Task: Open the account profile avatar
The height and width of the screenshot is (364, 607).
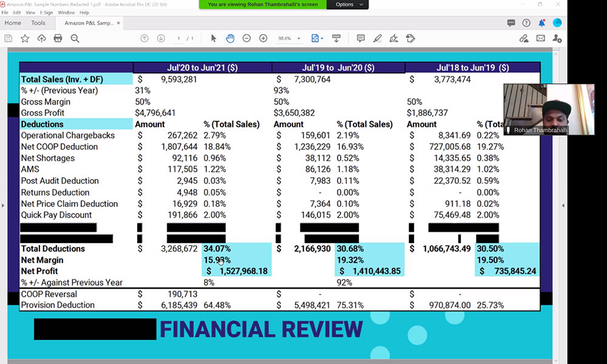Action: (557, 23)
